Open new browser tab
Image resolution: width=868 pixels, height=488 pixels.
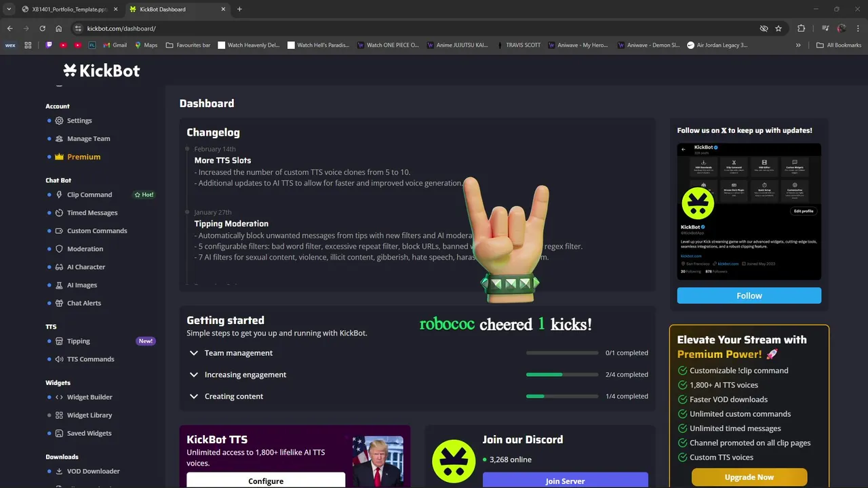[239, 9]
